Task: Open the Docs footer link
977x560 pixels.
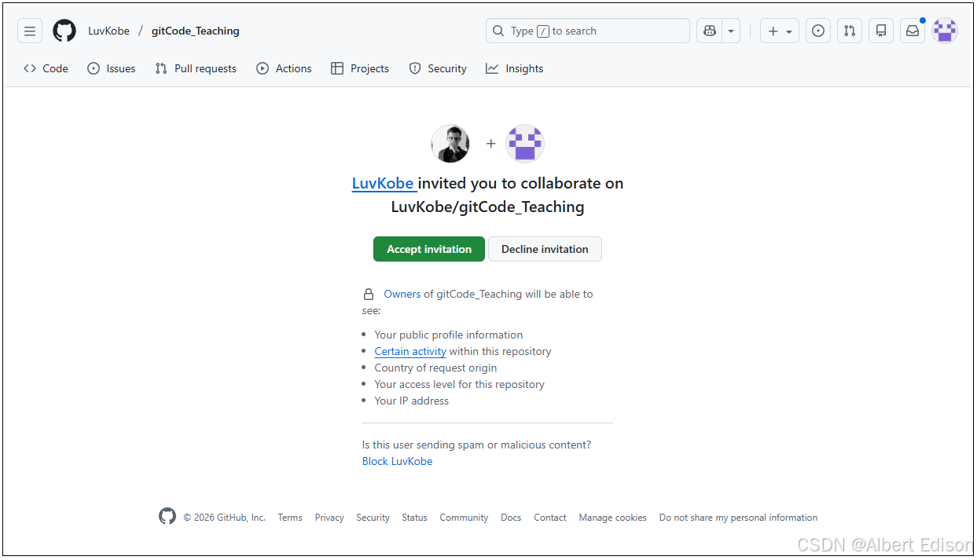Action: coord(511,518)
